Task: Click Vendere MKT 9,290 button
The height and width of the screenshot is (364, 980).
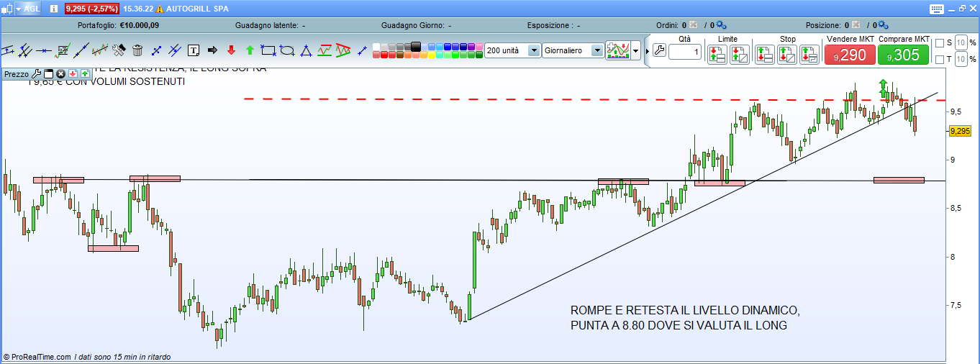Action: [849, 55]
